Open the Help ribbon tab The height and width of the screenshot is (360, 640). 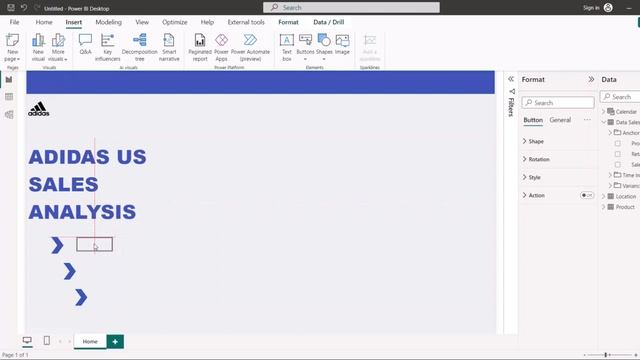tap(207, 22)
